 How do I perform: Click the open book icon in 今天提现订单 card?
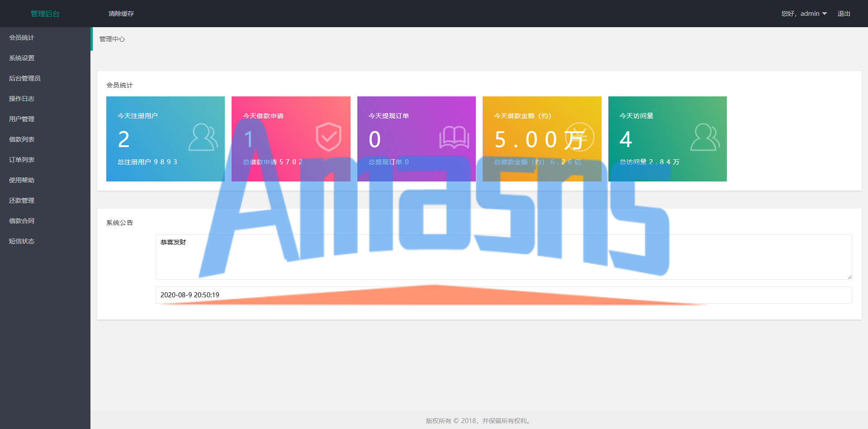click(454, 137)
